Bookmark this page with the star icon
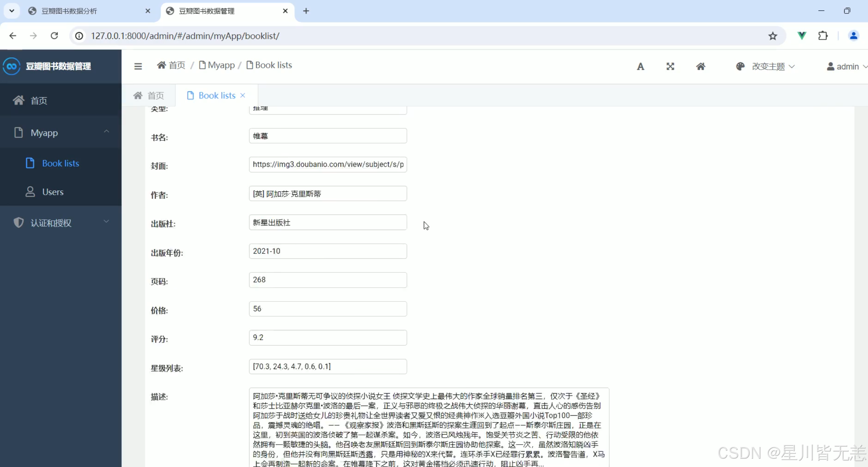This screenshot has height=467, width=868. tap(773, 36)
